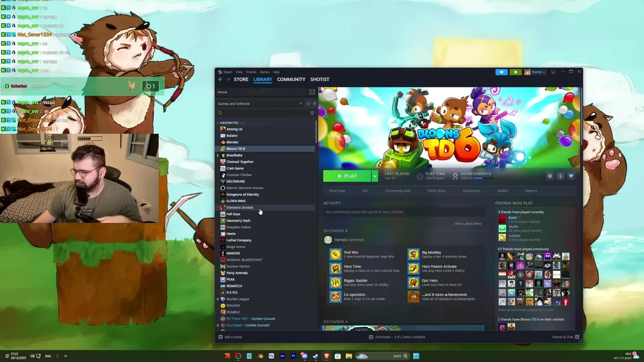The image size is (644, 362).
Task: Click the library list scrollbar
Action: [316, 132]
